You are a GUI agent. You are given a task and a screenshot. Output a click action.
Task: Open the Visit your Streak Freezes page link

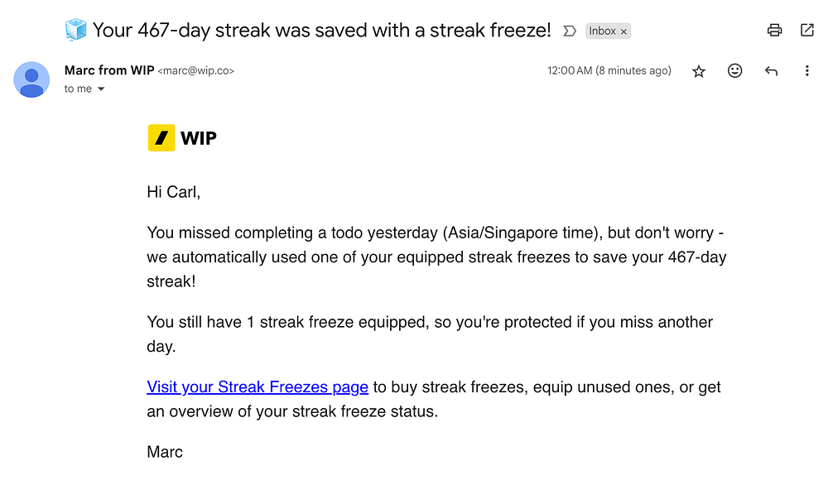click(258, 386)
